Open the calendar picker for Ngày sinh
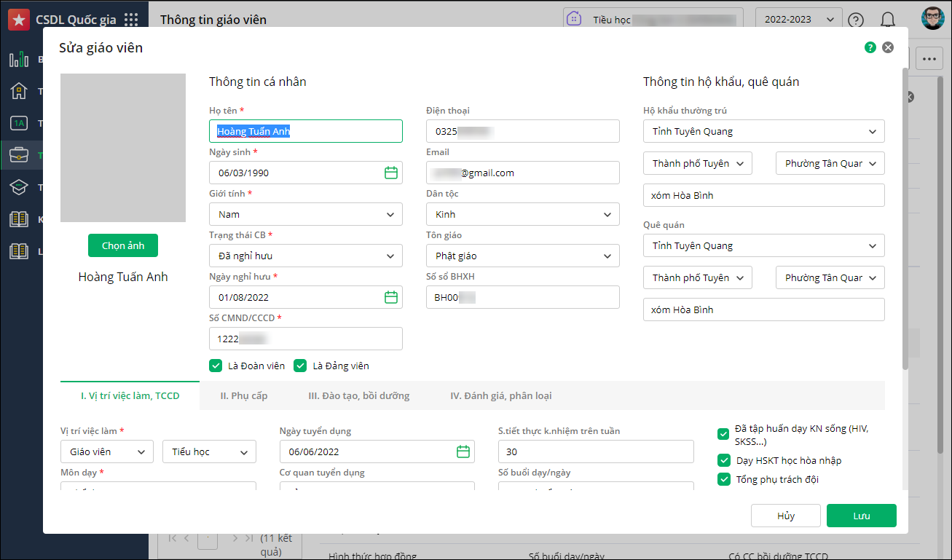 click(x=391, y=173)
